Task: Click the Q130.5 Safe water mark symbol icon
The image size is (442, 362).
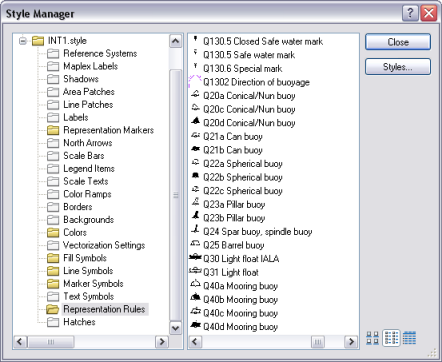Action: point(196,52)
